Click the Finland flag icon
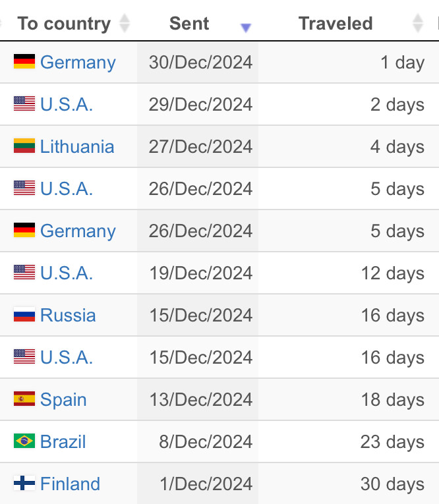The image size is (439, 504). tap(24, 484)
